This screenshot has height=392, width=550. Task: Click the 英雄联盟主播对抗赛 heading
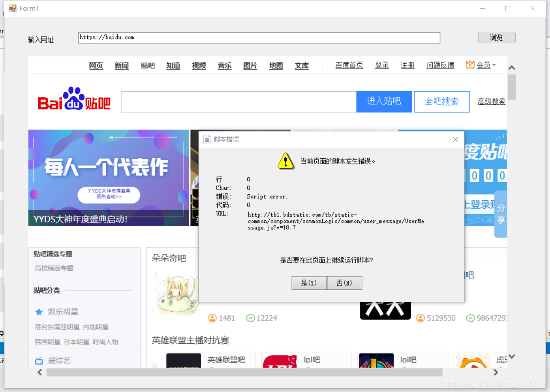pos(190,341)
